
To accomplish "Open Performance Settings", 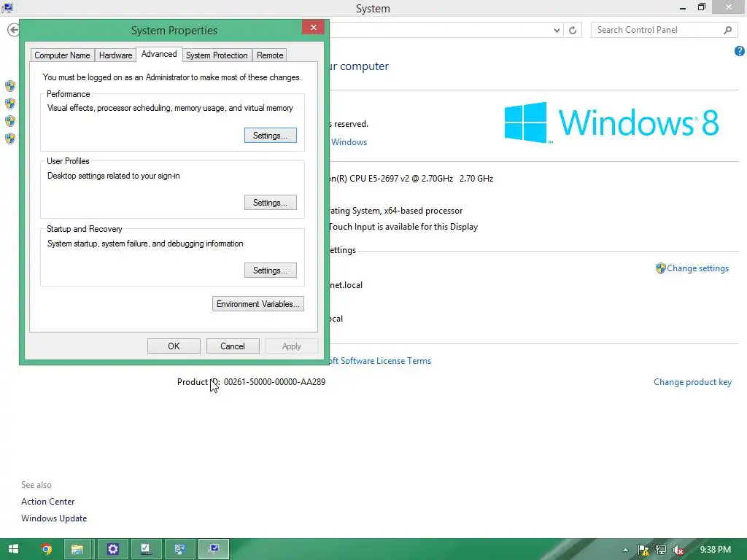I will pos(270,135).
